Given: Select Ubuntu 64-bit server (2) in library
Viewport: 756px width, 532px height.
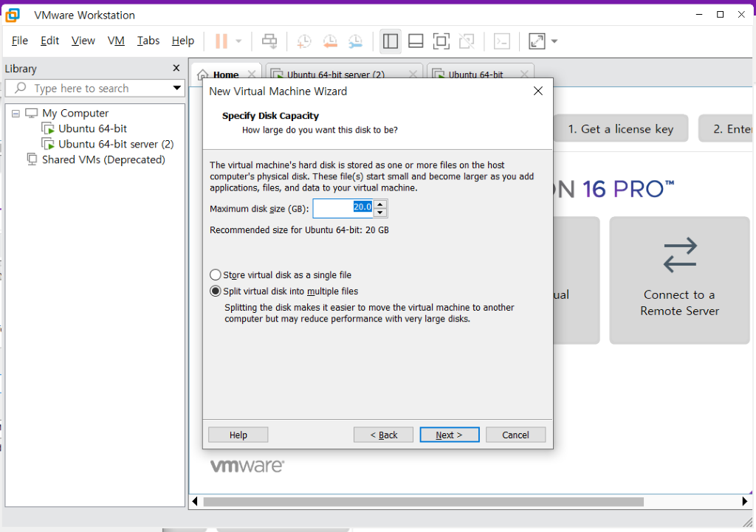Looking at the screenshot, I should pos(116,144).
